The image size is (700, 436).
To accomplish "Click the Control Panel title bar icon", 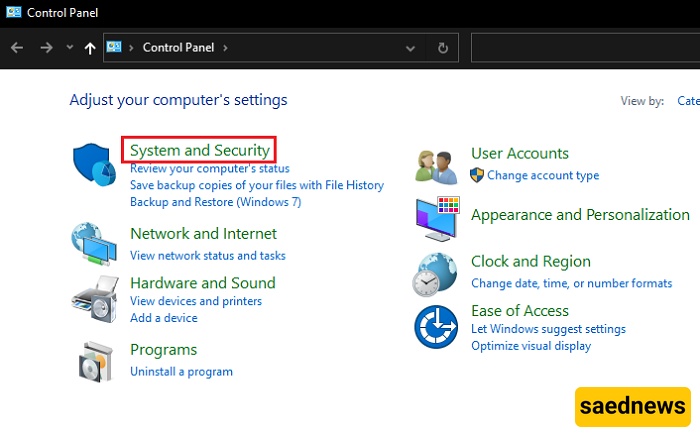I will pos(13,12).
